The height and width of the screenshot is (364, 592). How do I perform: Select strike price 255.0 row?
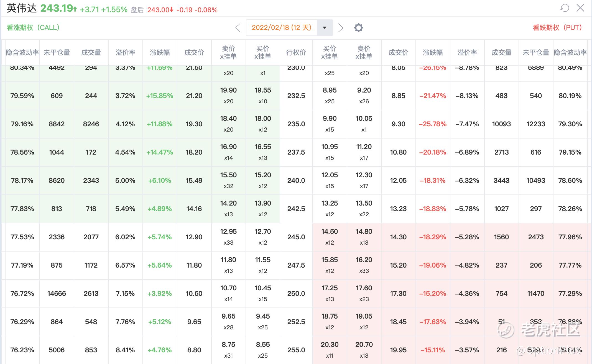(296, 350)
